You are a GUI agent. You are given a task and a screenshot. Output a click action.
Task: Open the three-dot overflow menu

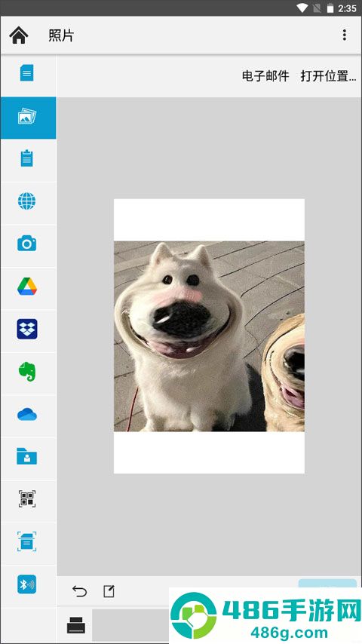click(345, 35)
